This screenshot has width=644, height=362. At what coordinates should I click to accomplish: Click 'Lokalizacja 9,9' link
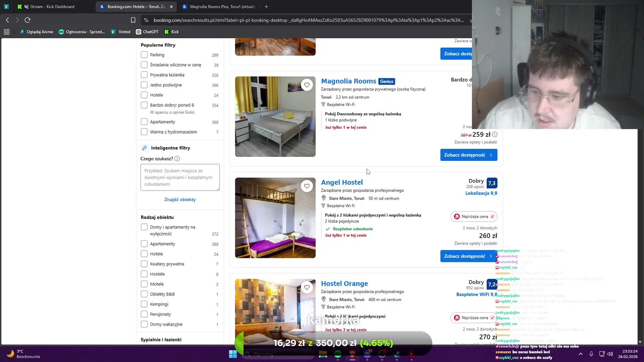coord(481,194)
